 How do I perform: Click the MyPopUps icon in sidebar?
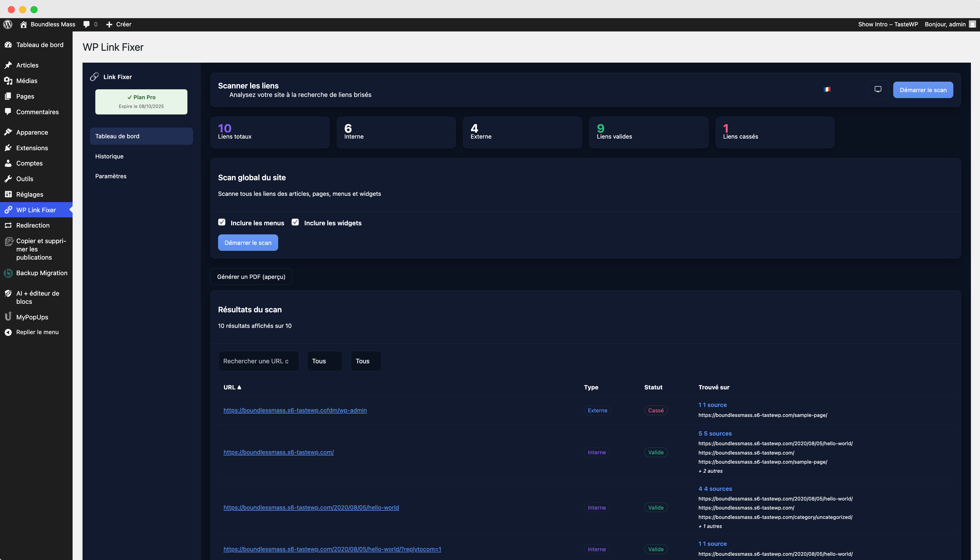click(x=8, y=317)
